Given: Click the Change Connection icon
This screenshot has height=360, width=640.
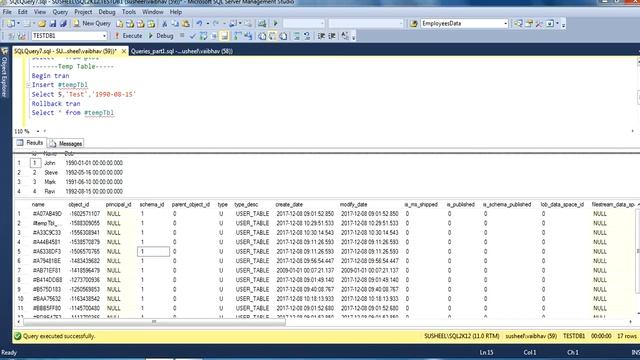Looking at the screenshot, I should click(22, 36).
